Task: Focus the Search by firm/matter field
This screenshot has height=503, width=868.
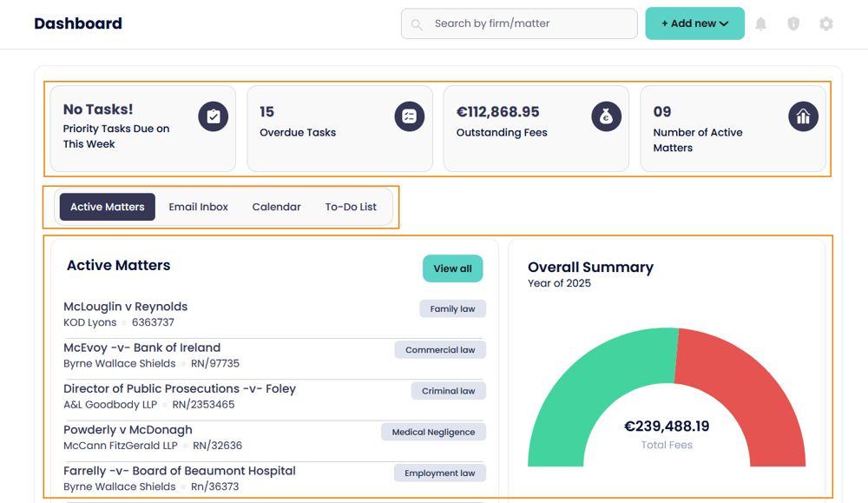Action: click(x=531, y=23)
